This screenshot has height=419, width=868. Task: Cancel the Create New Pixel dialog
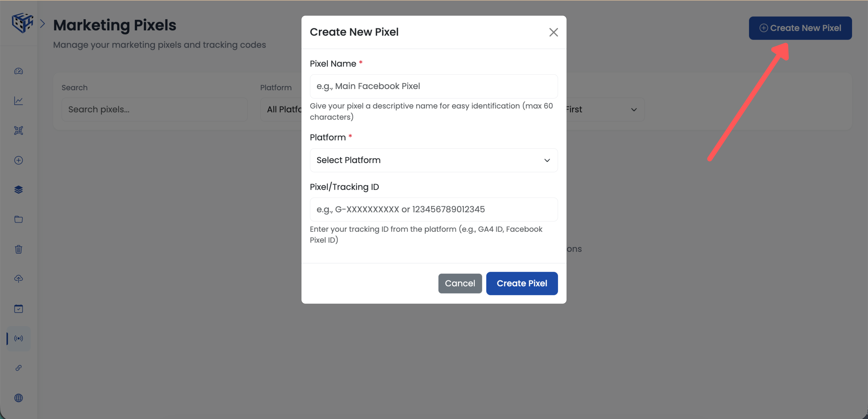(x=460, y=283)
